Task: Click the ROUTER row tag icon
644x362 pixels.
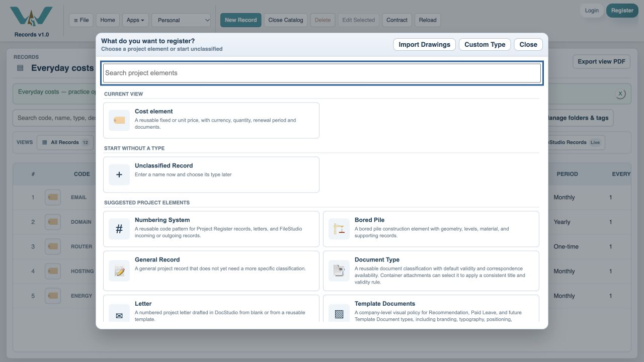Action: 53,246
